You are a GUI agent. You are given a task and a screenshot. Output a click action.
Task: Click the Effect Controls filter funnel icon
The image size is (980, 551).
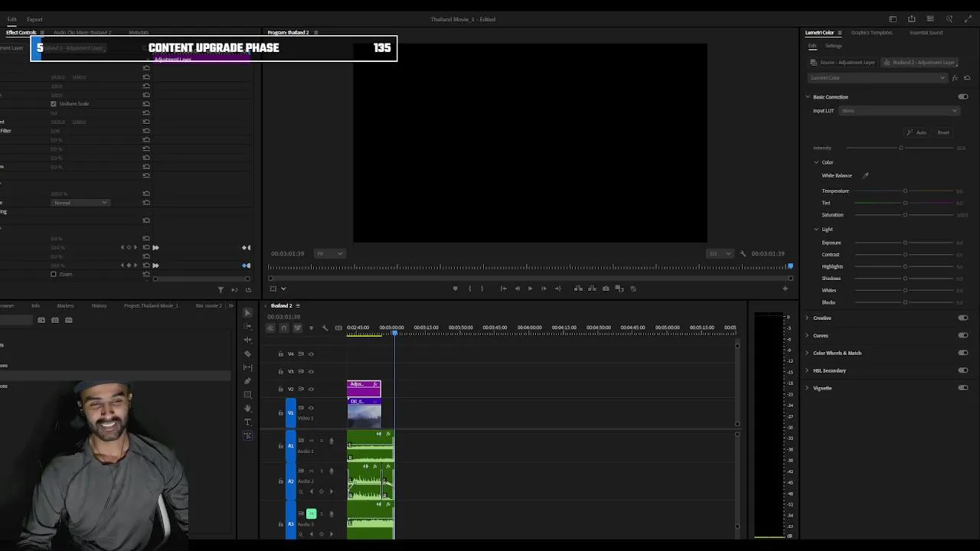(220, 289)
